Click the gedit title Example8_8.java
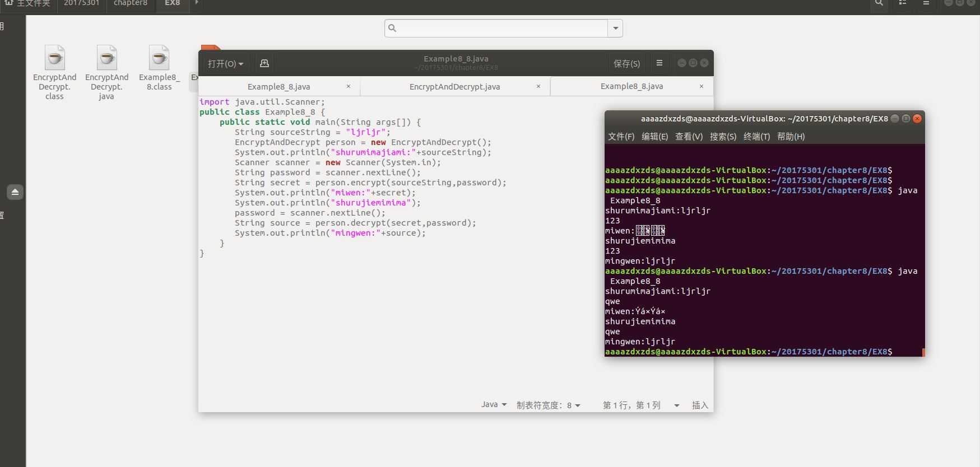The height and width of the screenshot is (467, 980). (x=456, y=58)
